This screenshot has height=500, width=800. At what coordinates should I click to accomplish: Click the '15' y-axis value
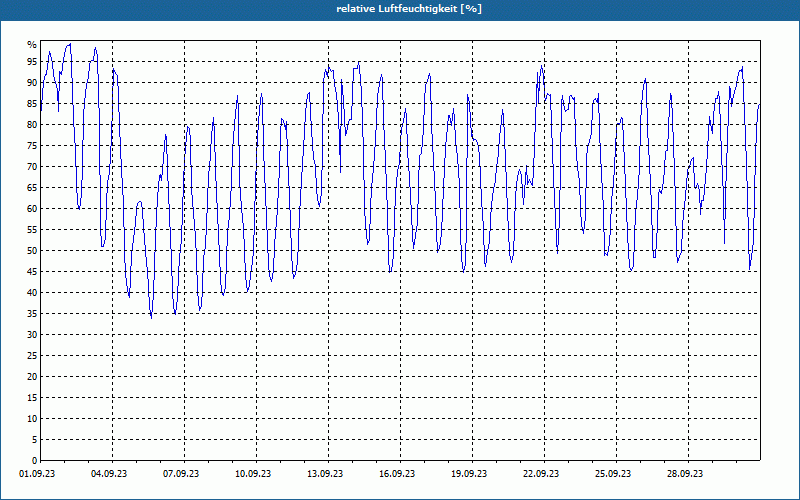tap(32, 397)
